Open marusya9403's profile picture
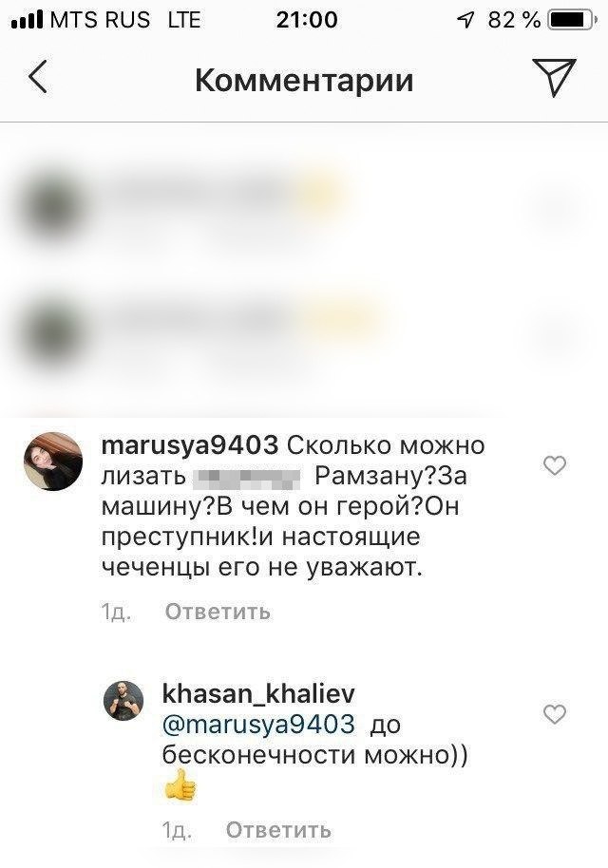This screenshot has height=868, width=608. click(x=52, y=462)
